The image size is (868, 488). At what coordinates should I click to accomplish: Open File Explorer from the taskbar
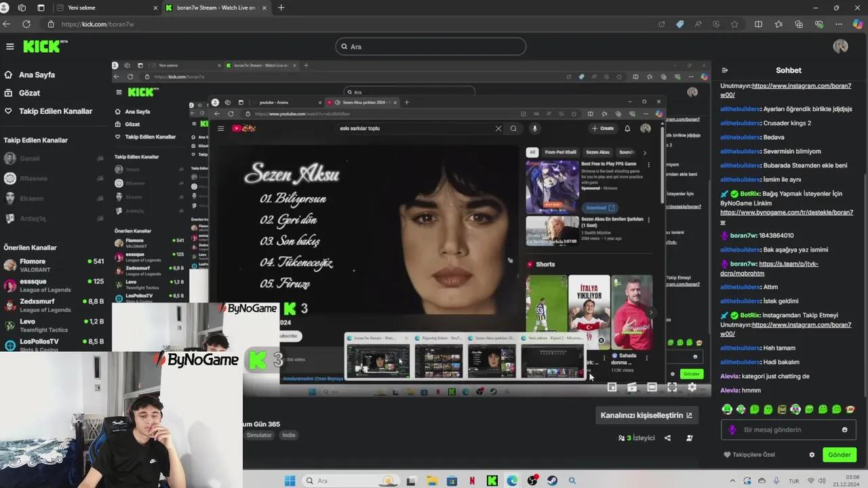point(431,481)
